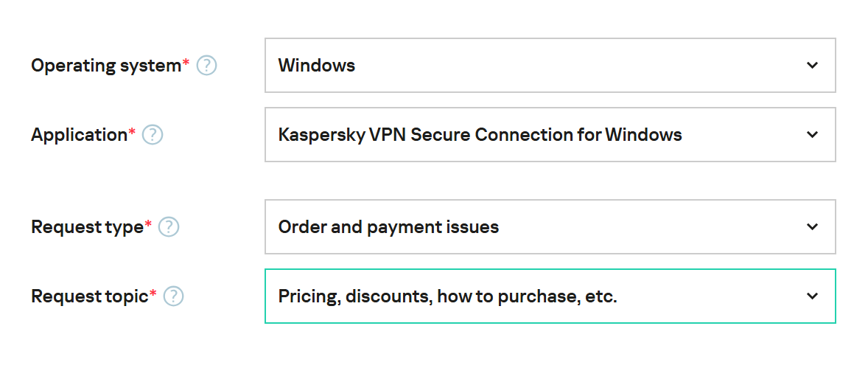
Task: Expand the Windows dropdown chevron
Action: pyautogui.click(x=812, y=66)
